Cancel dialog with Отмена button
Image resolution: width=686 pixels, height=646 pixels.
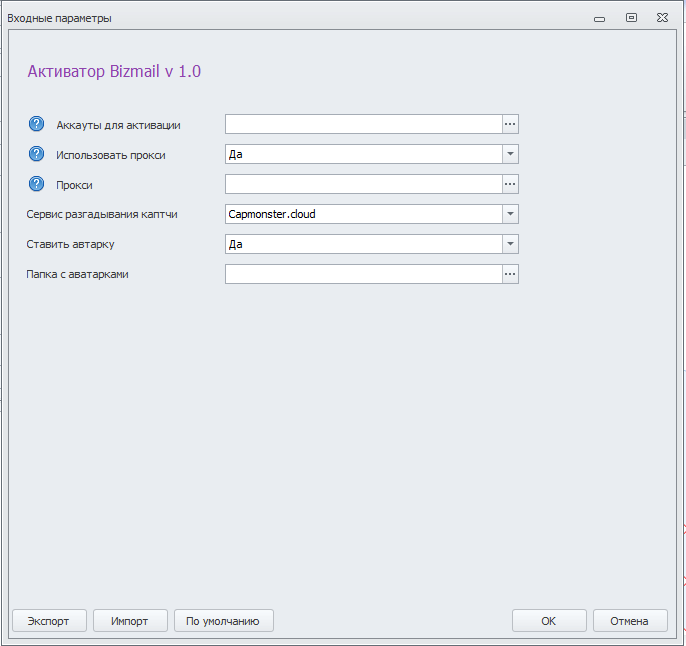click(630, 621)
